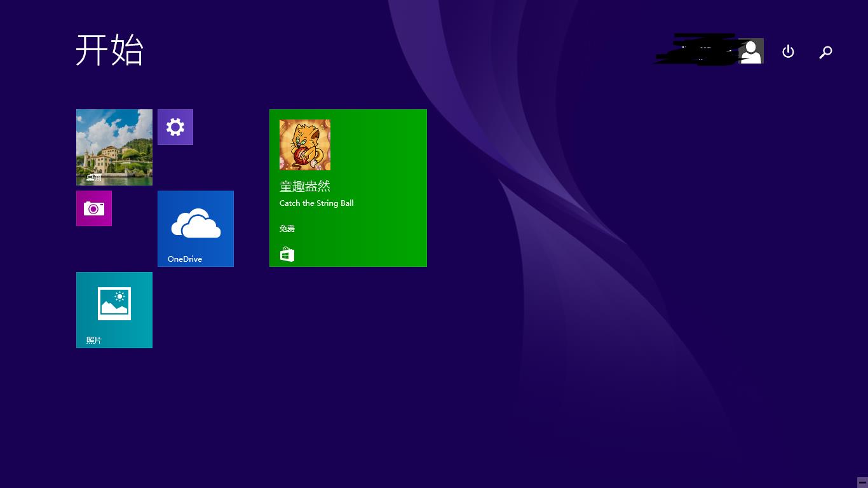Click the "Catch the String Ball" title
Screen dimensions: 868x488
click(316, 203)
